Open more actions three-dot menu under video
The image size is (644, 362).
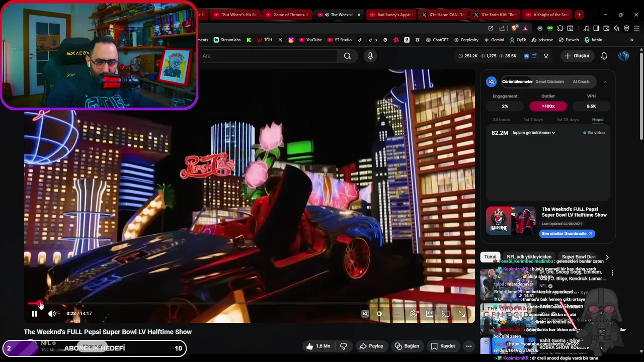(x=469, y=346)
